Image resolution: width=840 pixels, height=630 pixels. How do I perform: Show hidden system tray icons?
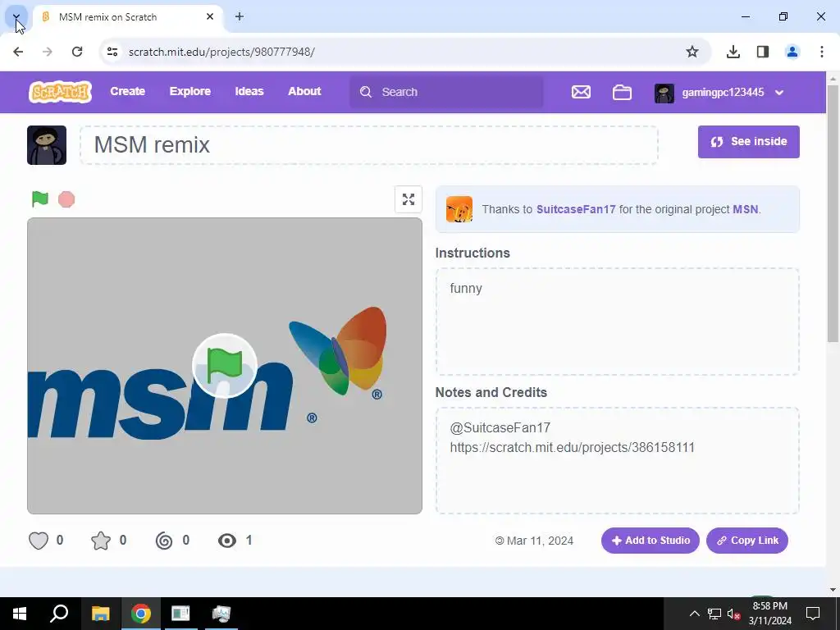694,614
